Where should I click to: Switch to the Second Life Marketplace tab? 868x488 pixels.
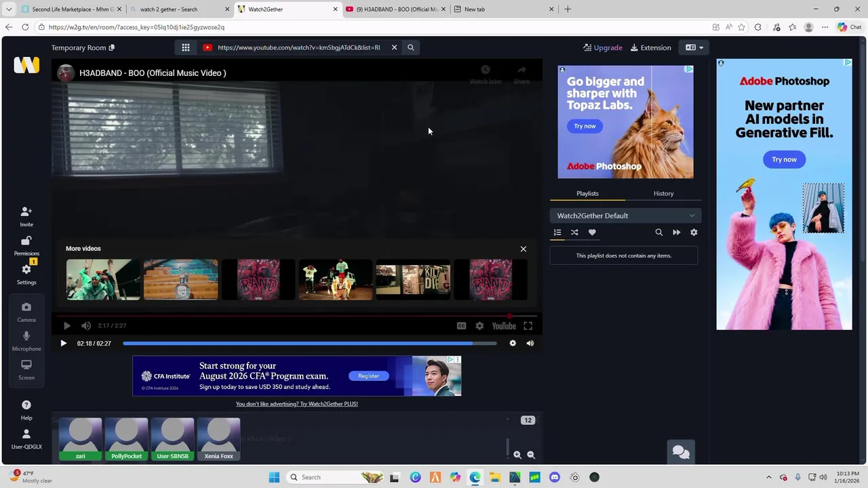pos(71,9)
